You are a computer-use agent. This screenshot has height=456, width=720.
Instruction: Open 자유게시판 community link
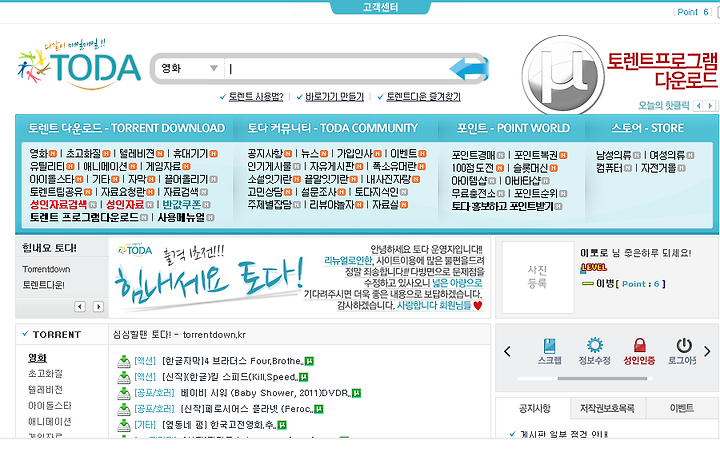[x=332, y=166]
